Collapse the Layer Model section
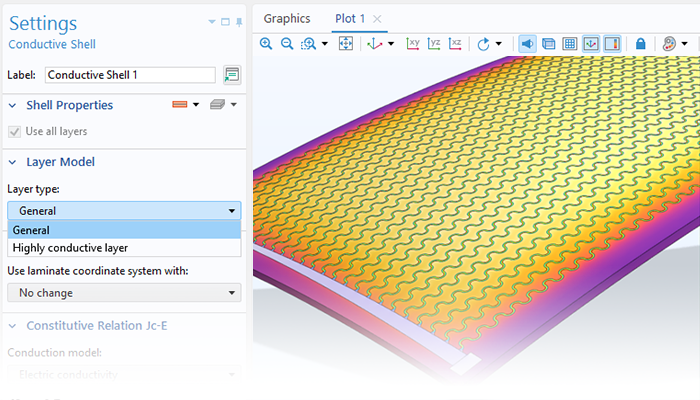 click(x=12, y=162)
